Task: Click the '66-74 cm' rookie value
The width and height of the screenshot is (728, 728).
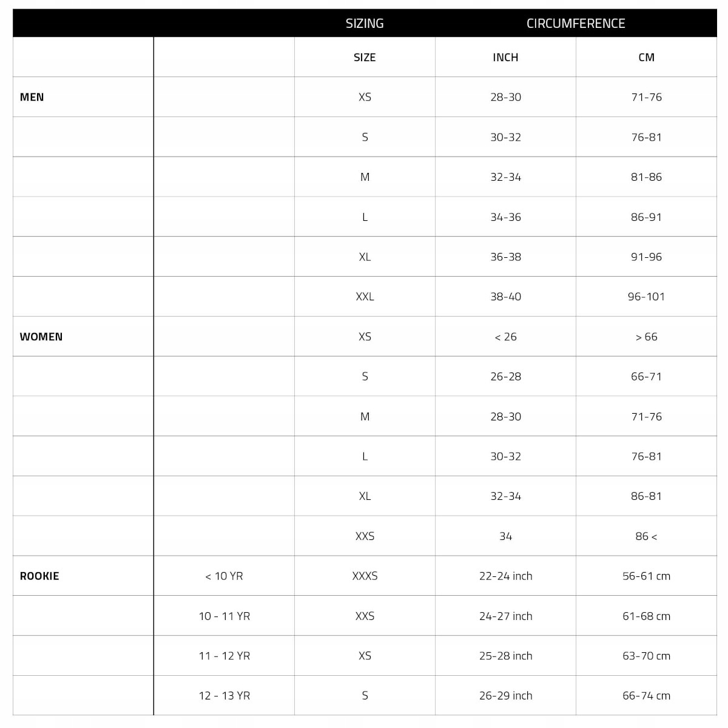Action: tap(646, 696)
